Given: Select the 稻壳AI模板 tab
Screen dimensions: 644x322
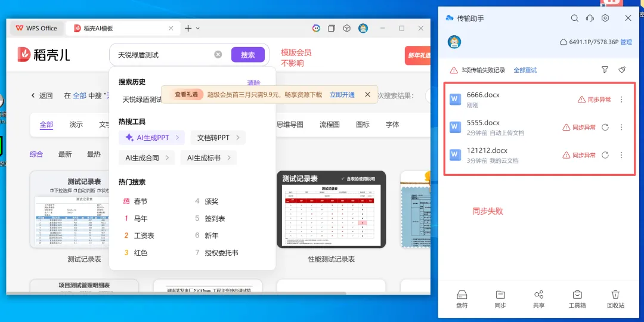Looking at the screenshot, I should [x=123, y=29].
